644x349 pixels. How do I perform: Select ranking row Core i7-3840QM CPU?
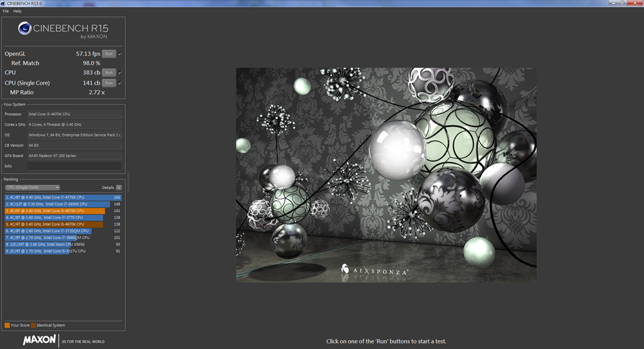(x=64, y=237)
